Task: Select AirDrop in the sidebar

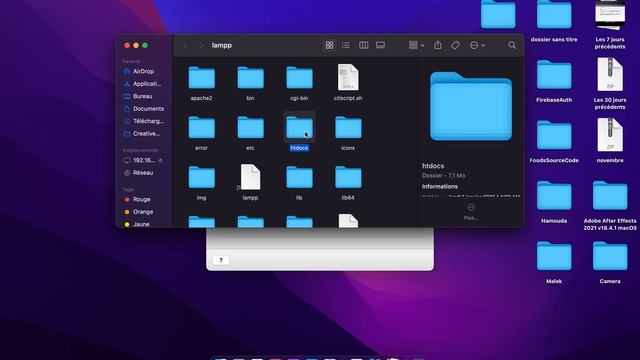Action: pyautogui.click(x=144, y=71)
